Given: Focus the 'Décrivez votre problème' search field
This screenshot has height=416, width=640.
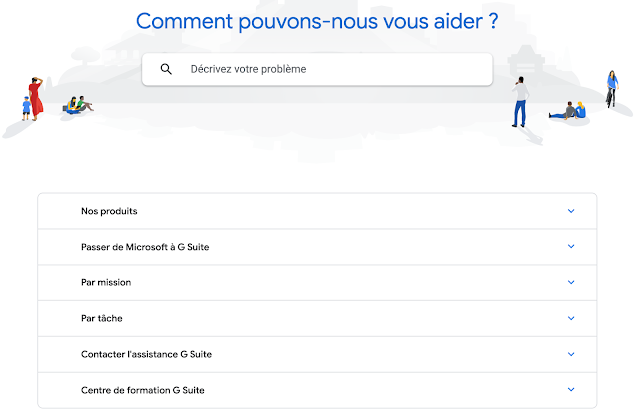Looking at the screenshot, I should [x=330, y=69].
